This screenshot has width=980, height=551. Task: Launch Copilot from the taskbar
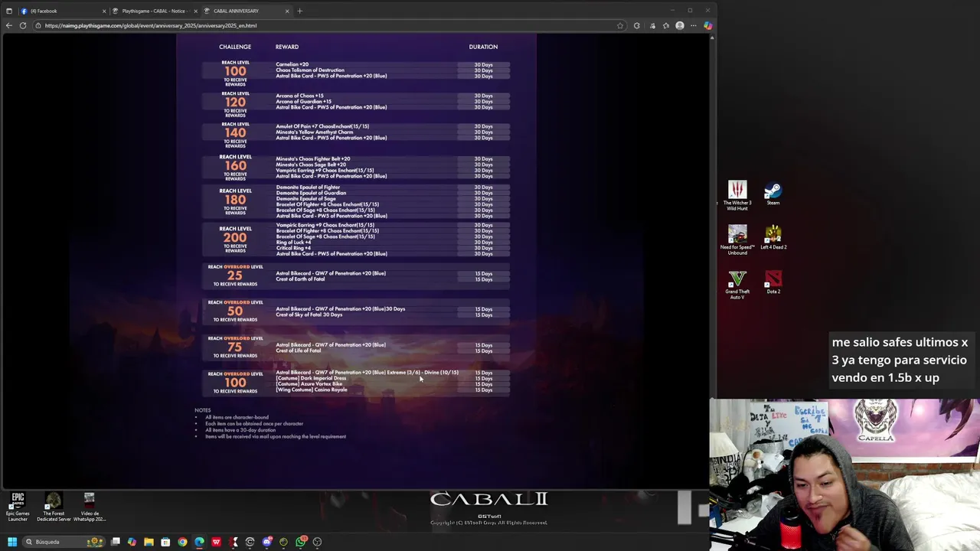click(x=132, y=542)
